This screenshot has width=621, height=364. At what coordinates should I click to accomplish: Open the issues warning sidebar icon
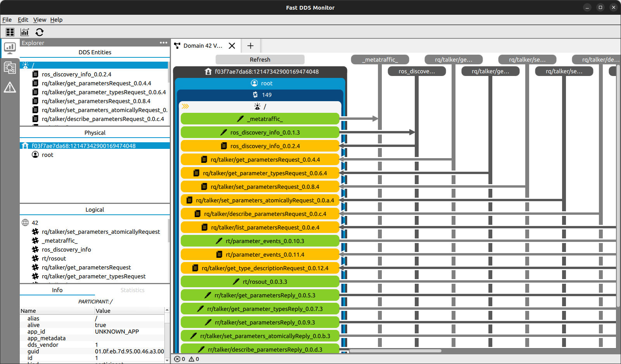point(10,88)
